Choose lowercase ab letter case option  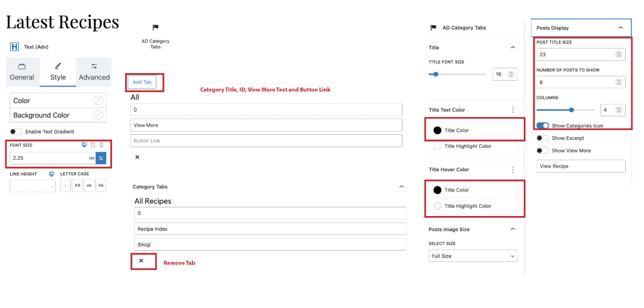click(89, 185)
